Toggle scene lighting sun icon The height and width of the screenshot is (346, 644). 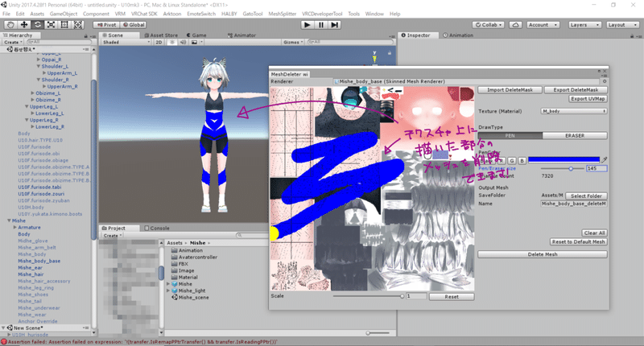[172, 42]
